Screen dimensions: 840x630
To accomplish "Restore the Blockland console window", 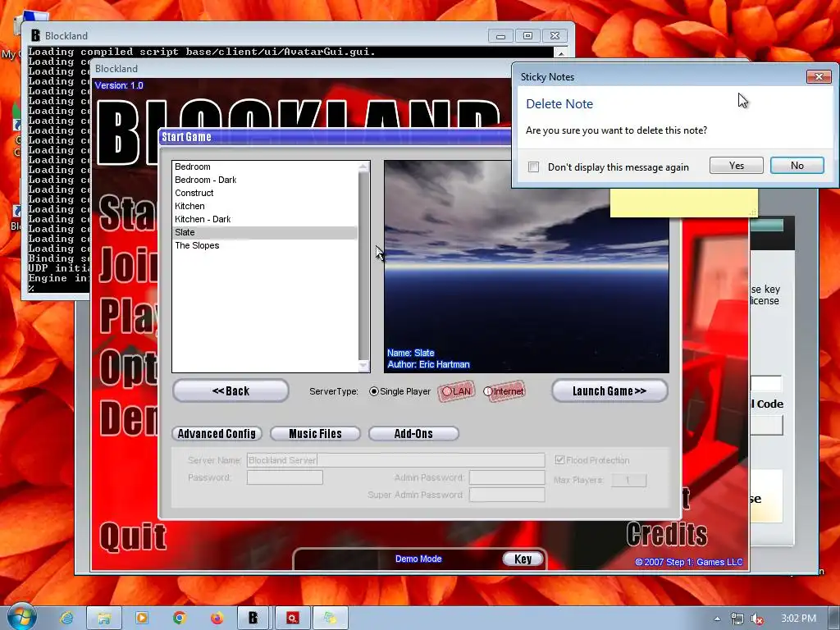I will (527, 36).
